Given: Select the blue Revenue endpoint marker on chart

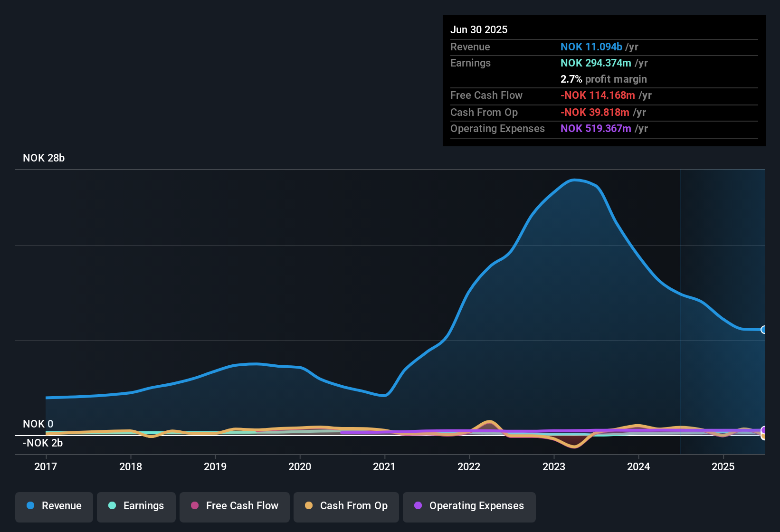Looking at the screenshot, I should click(764, 329).
